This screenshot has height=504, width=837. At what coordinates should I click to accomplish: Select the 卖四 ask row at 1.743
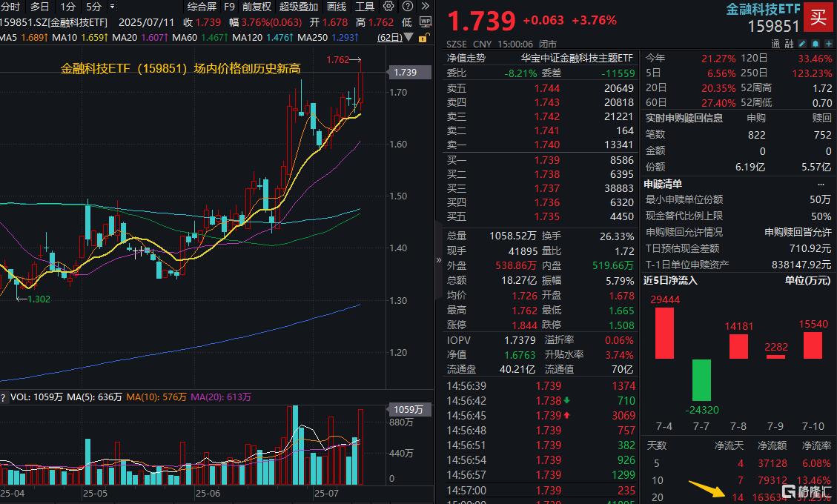pyautogui.click(x=540, y=102)
